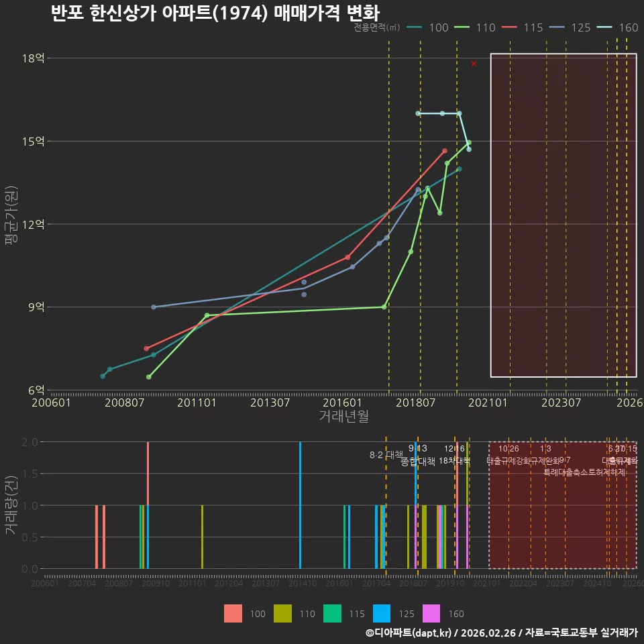Click the red X marker near 18억

pos(474,64)
